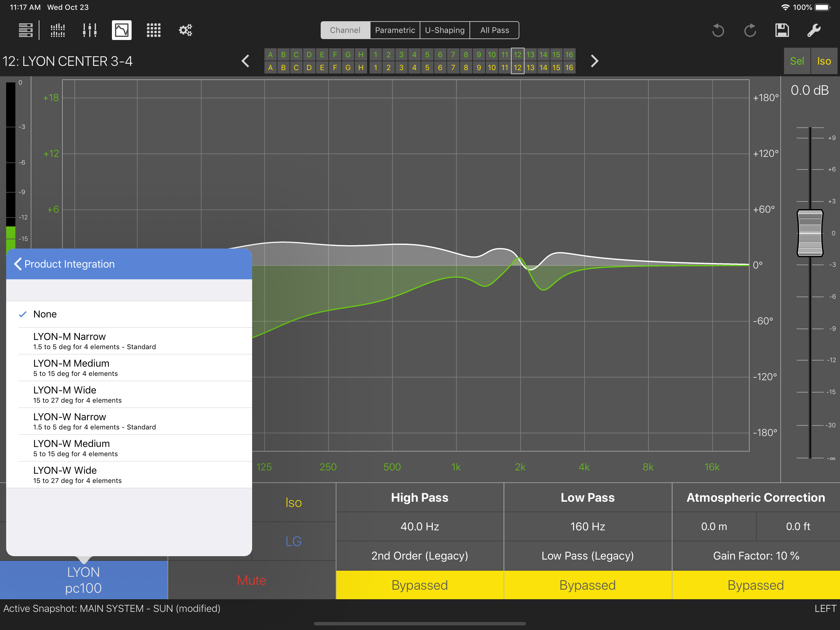Viewport: 840px width, 630px height.
Task: Go to previous channel arrow
Action: pyautogui.click(x=246, y=61)
